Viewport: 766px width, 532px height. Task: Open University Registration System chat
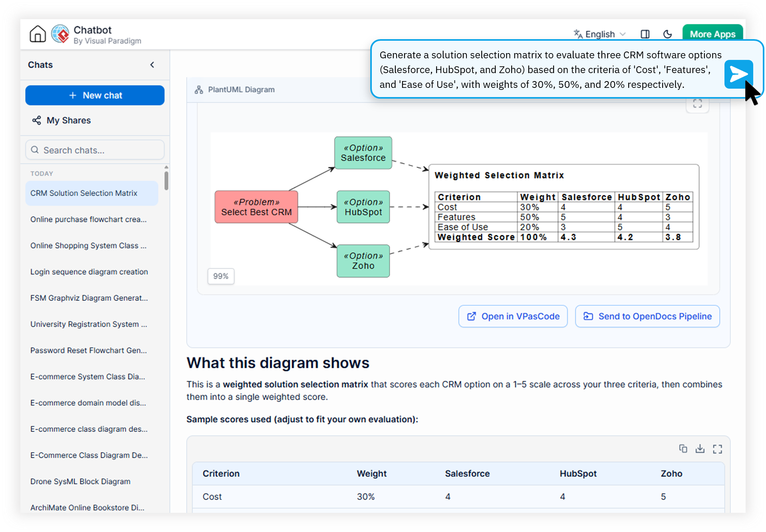tap(92, 324)
